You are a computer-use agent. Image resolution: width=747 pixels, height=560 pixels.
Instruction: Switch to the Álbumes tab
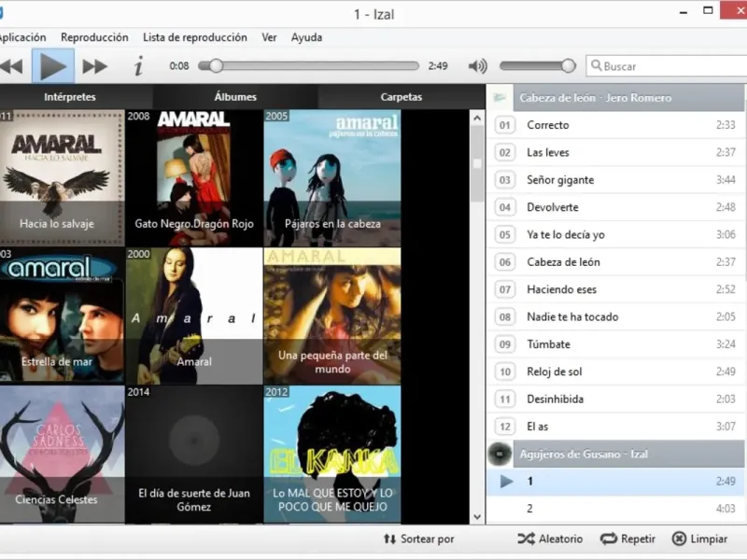coord(235,97)
